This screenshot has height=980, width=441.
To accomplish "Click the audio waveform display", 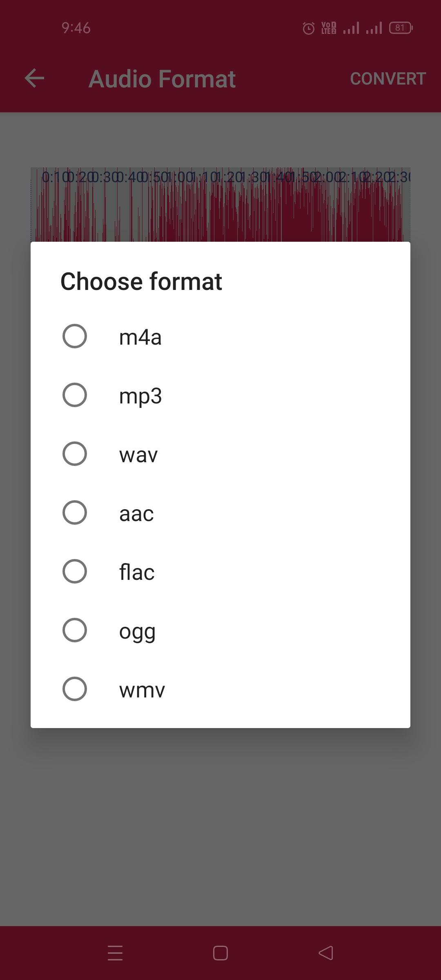I will 220,205.
